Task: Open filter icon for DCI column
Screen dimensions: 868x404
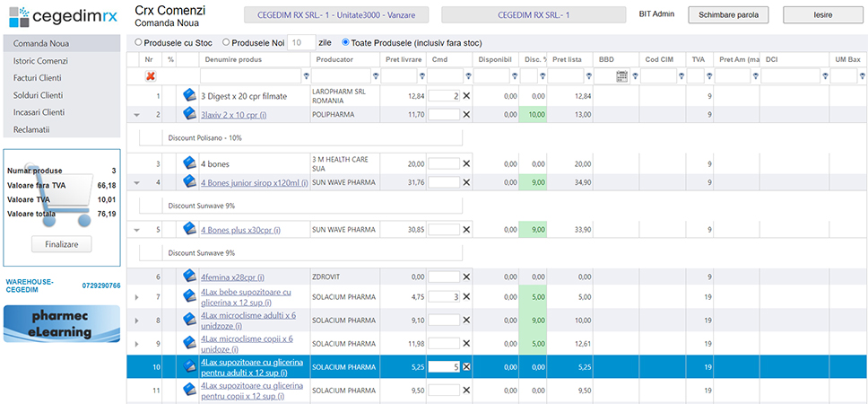Action: 825,76
